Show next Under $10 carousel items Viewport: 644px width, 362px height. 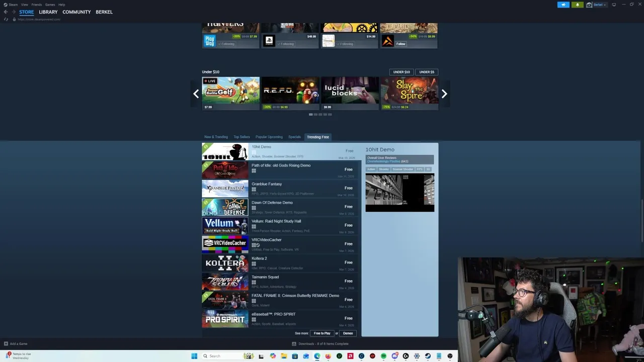click(444, 94)
